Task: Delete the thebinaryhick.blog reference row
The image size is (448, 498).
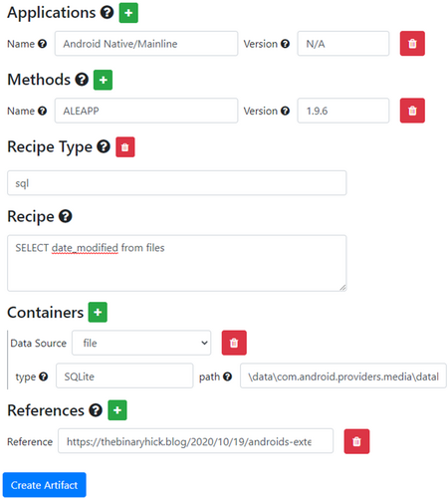Action: click(x=356, y=441)
